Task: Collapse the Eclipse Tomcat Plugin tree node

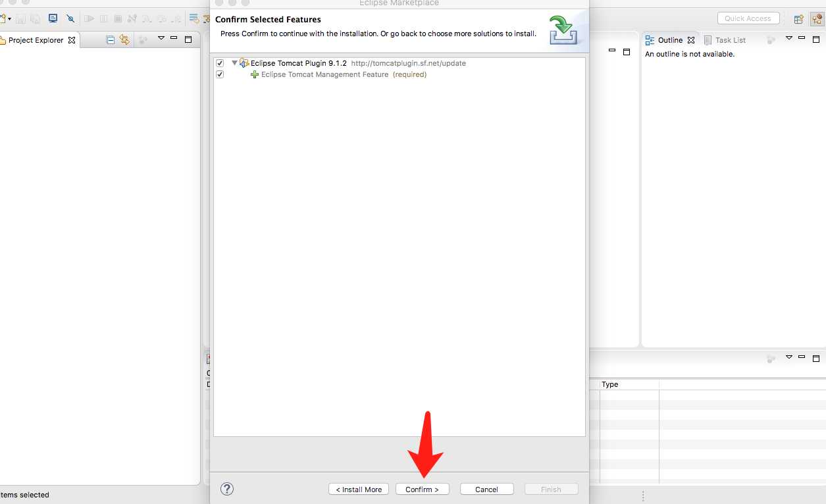Action: pyautogui.click(x=234, y=63)
